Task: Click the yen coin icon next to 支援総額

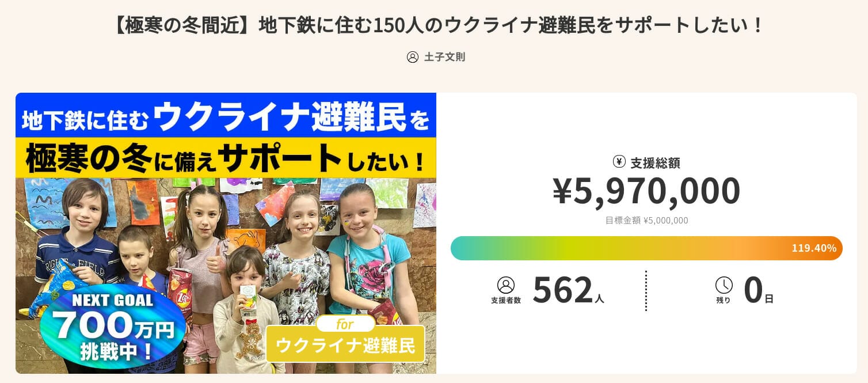Action: (x=619, y=161)
